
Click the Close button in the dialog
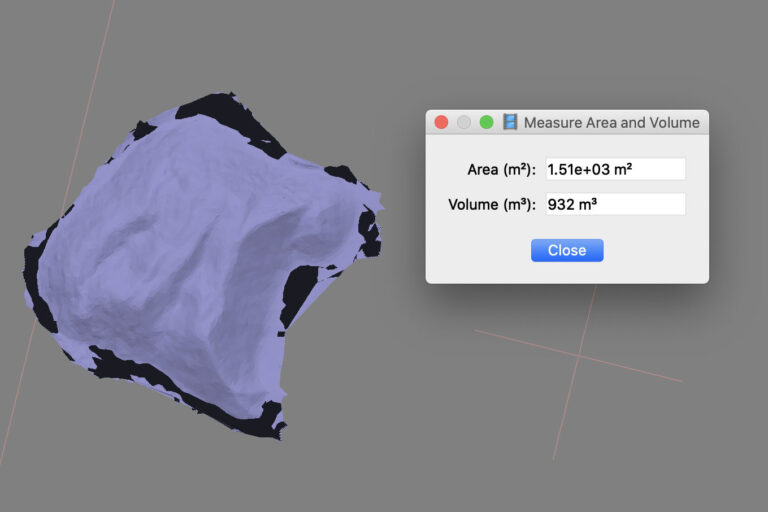coord(567,250)
